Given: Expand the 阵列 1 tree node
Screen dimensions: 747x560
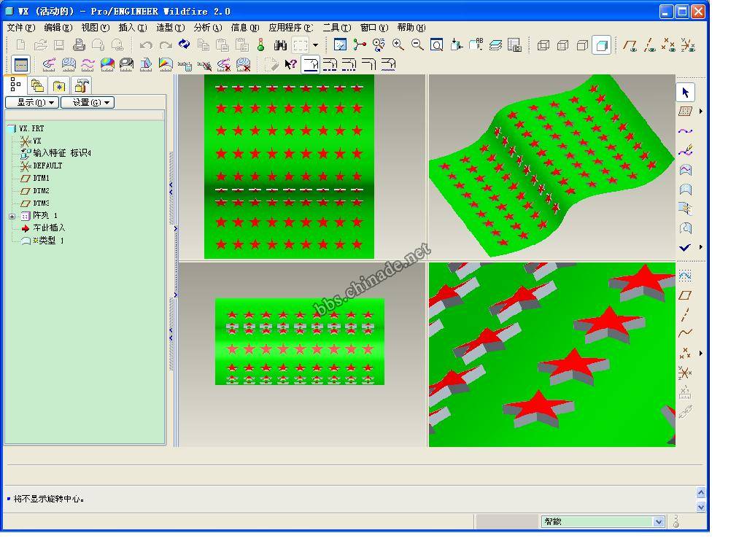Looking at the screenshot, I should tap(12, 216).
